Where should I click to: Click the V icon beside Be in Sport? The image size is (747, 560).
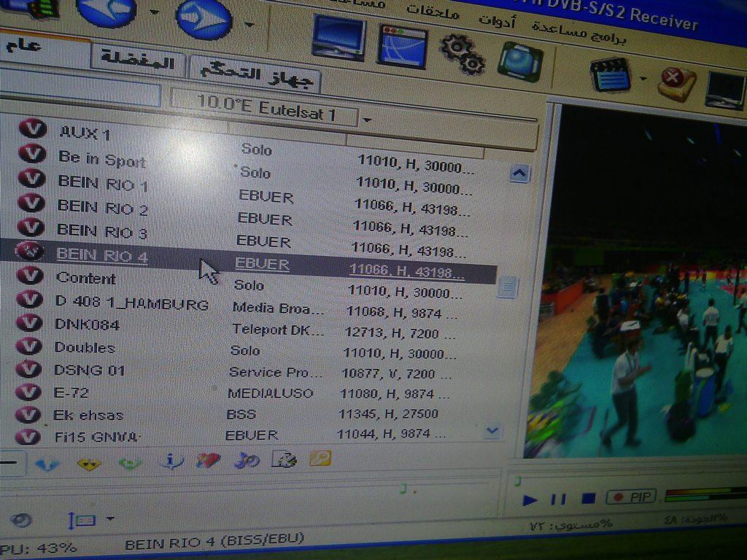[32, 153]
